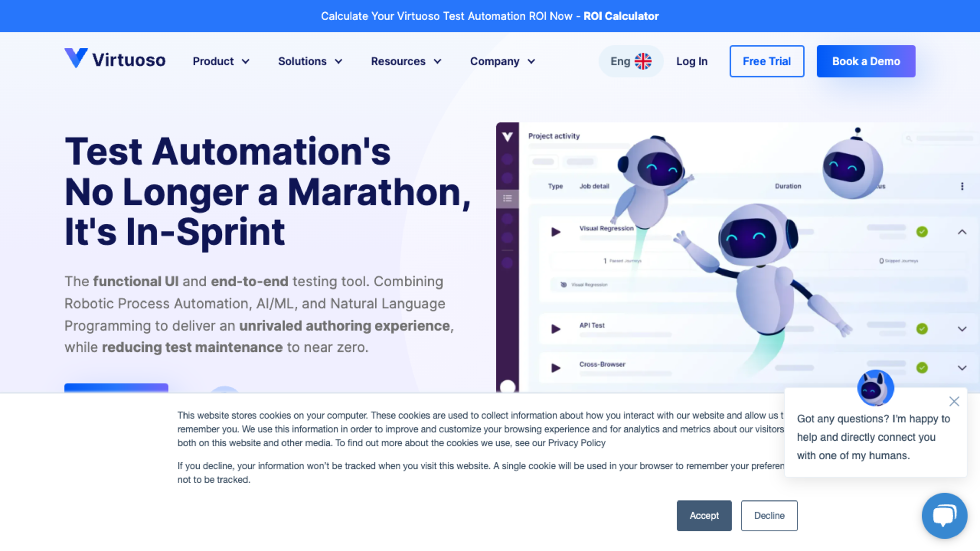Accept the cookie consent
This screenshot has height=551, width=980.
tap(704, 515)
